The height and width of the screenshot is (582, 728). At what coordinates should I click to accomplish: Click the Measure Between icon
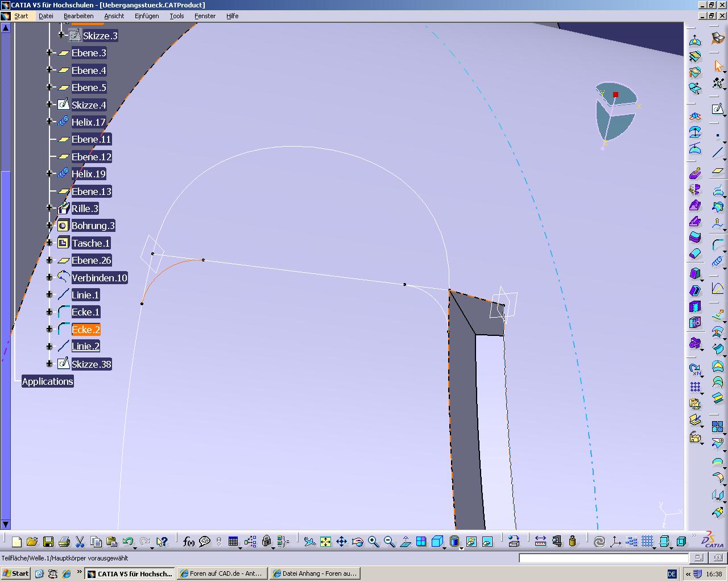(x=540, y=542)
